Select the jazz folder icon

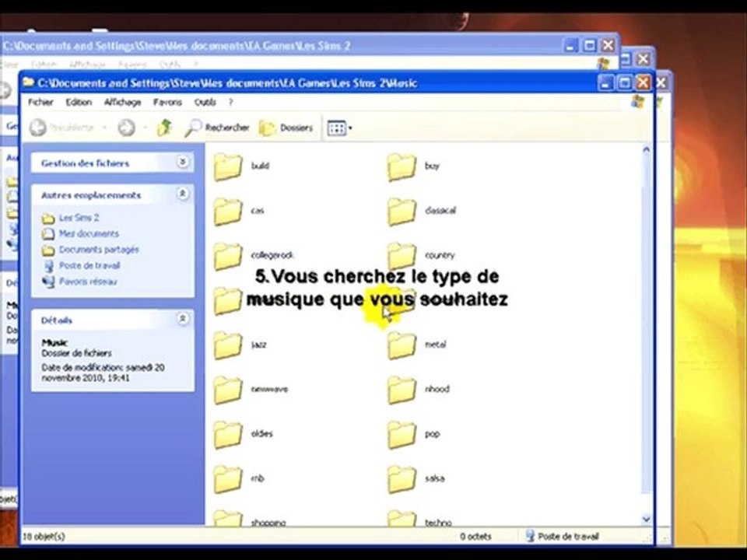(x=227, y=345)
